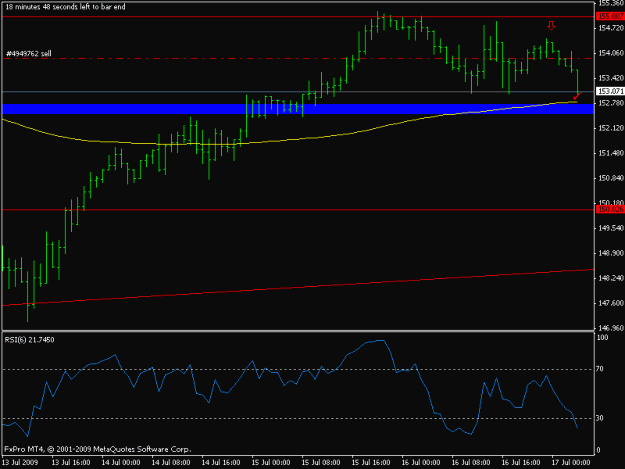The image size is (625, 469).
Task: Click the 148.240 price axis label
Action: point(611,278)
